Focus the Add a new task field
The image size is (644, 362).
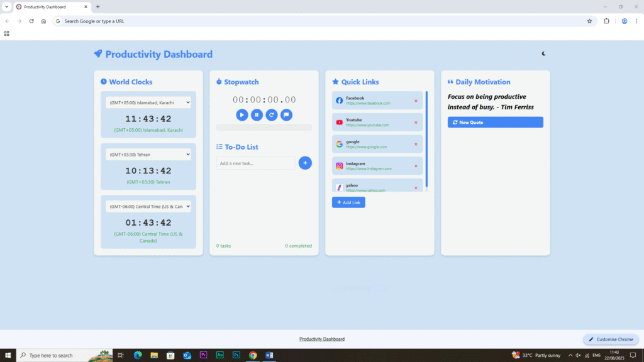point(255,163)
